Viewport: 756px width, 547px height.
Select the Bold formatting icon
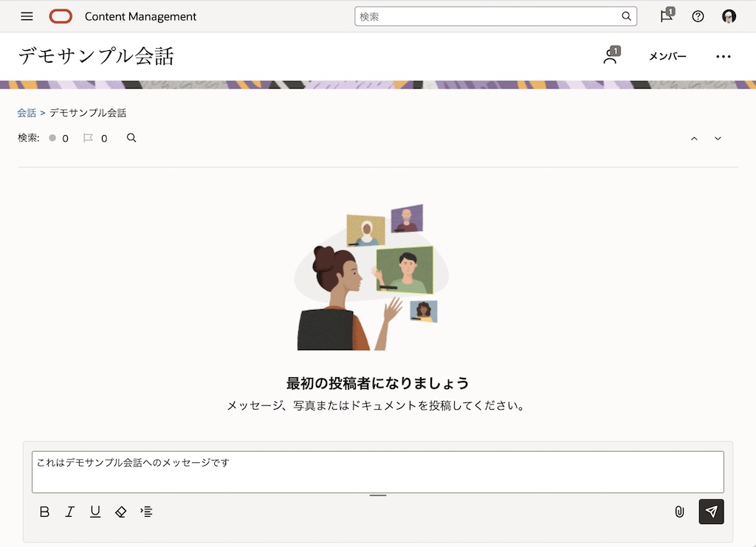[x=44, y=512]
